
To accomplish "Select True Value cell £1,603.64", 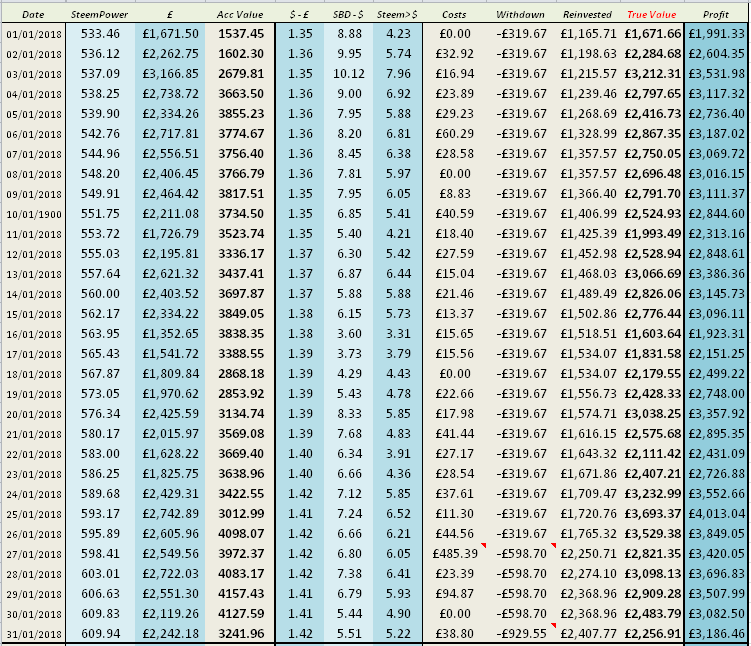I will (652, 333).
